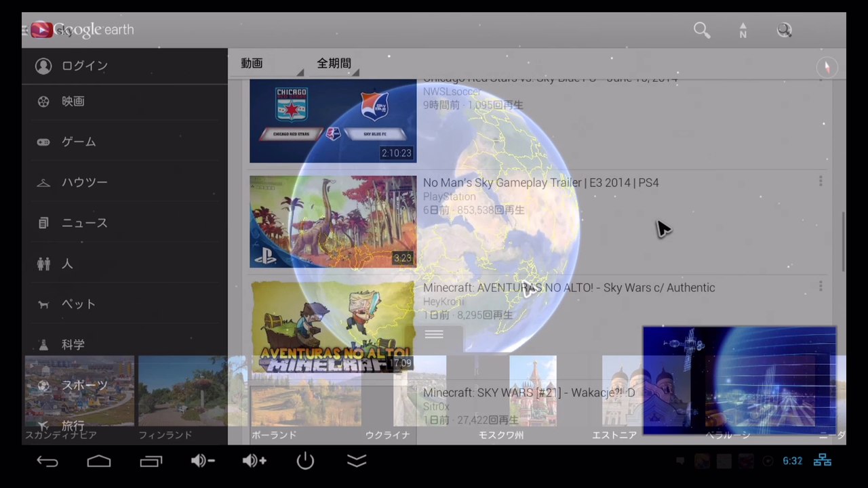Tap the floating satellite mini-player

tap(739, 380)
